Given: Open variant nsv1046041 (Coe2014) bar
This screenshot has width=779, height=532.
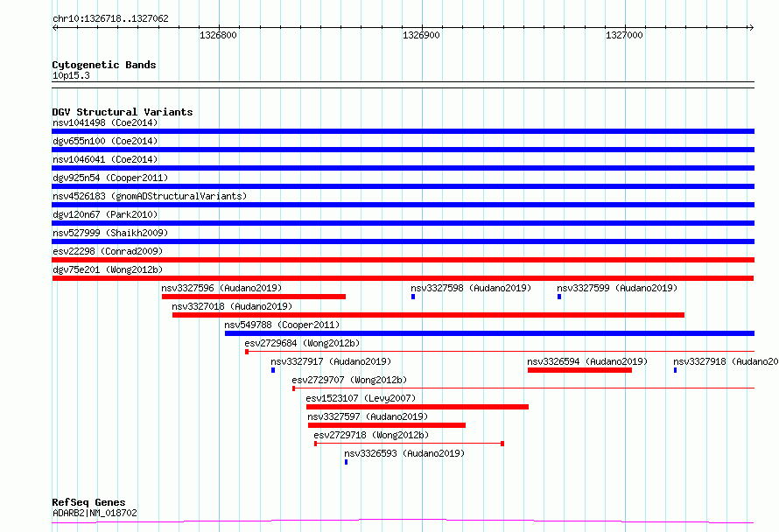Looking at the screenshot, I should tap(403, 168).
